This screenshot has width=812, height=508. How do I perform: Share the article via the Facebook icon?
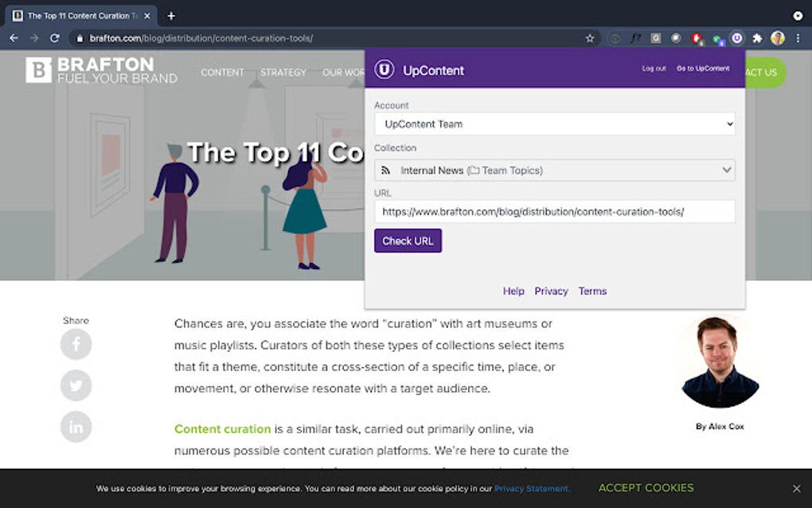click(x=76, y=344)
